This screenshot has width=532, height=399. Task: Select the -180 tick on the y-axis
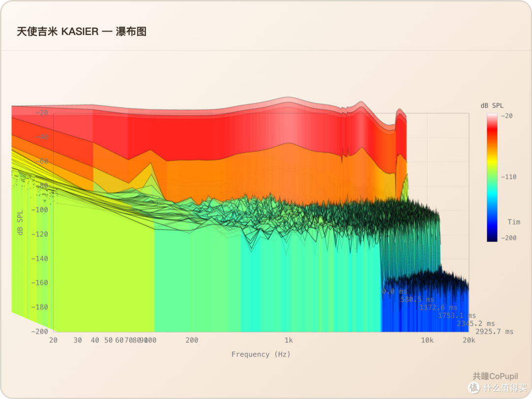click(40, 307)
